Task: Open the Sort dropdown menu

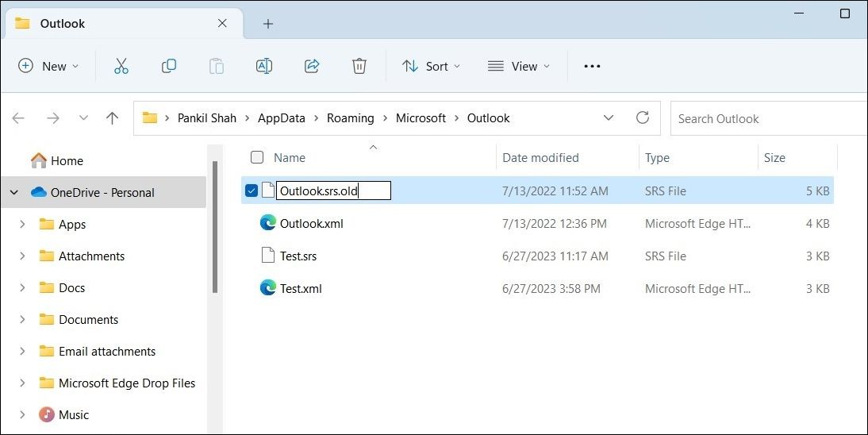Action: (432, 66)
